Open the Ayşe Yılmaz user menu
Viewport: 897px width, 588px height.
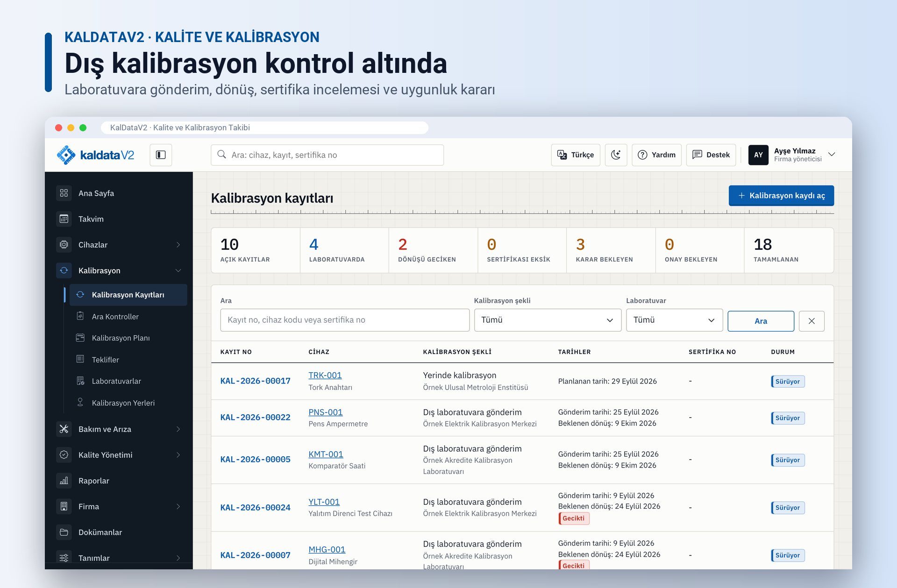(792, 155)
